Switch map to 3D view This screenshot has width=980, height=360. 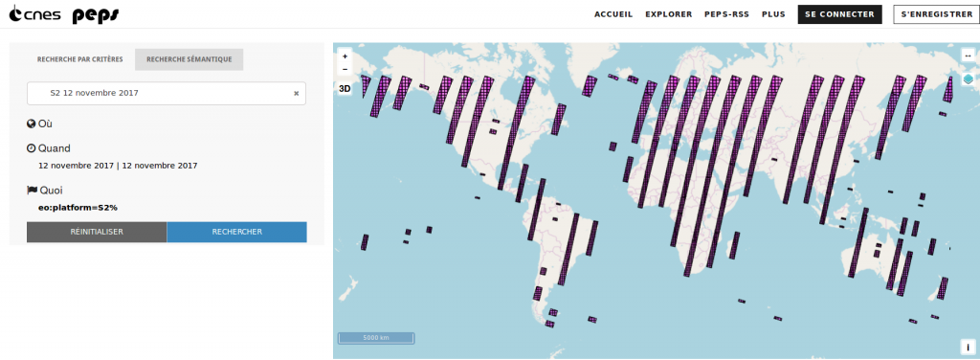pos(345,89)
